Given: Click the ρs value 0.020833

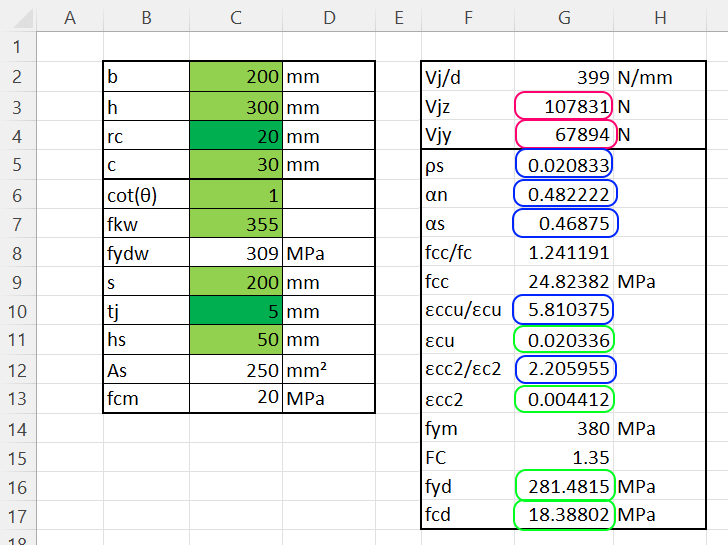Looking at the screenshot, I should (x=564, y=164).
